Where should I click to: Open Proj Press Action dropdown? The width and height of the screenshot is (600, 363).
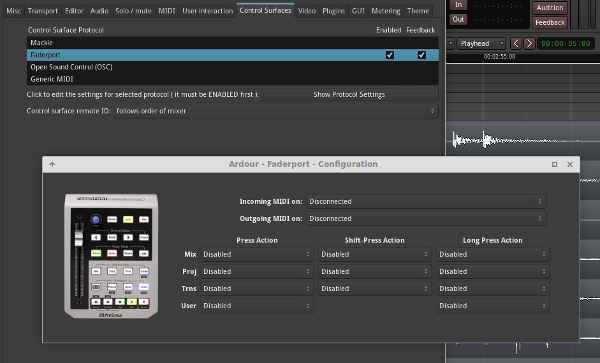click(257, 272)
